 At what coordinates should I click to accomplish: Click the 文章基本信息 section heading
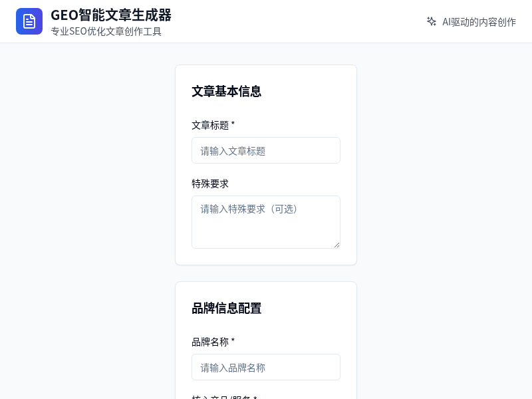[x=226, y=92]
